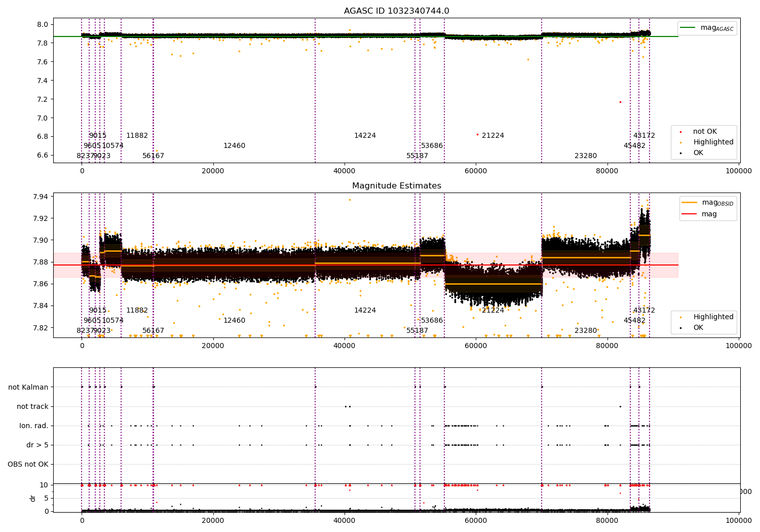Image resolution: width=760 pixels, height=532 pixels.
Task: Click the "not track" axis label
Action: coord(32,406)
